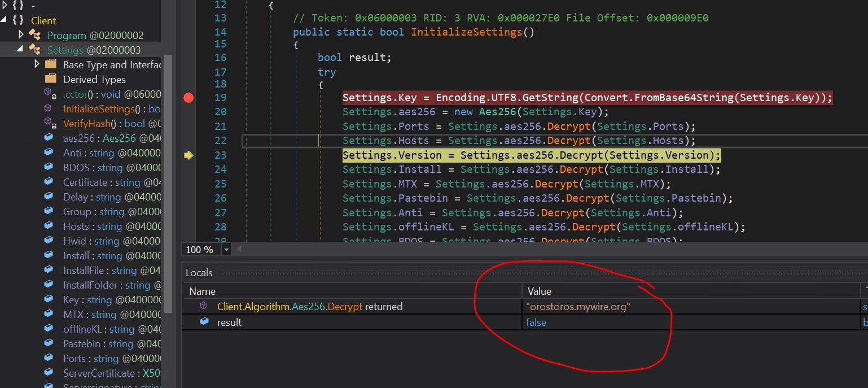Remove the breakpoint dot on line 19
This screenshot has width=868, height=388.
click(x=188, y=98)
